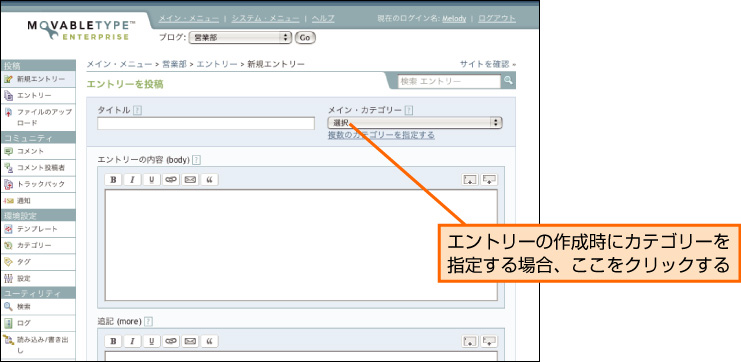Click エントリー in breadcrumb
The image size is (741, 362).
[217, 64]
